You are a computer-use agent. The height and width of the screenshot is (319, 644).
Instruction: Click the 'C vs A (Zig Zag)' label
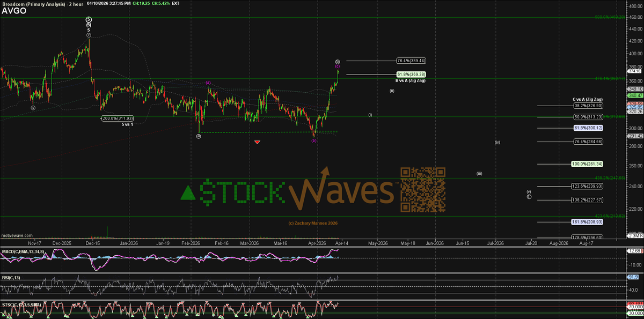click(x=587, y=100)
